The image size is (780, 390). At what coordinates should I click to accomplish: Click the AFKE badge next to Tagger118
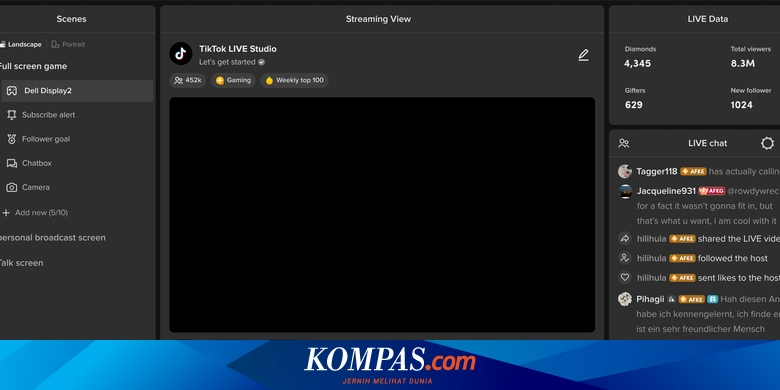click(693, 172)
